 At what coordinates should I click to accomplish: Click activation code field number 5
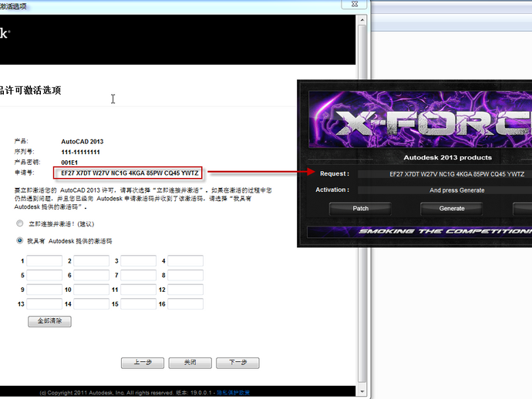[45, 275]
